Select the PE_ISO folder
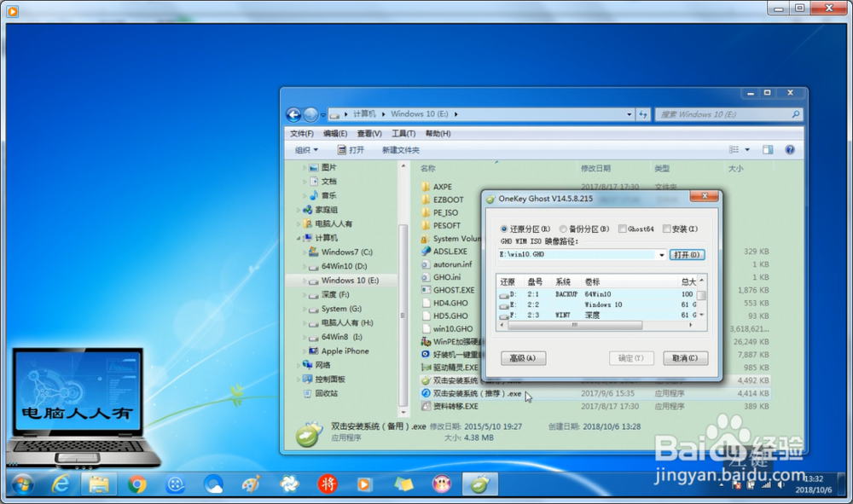 click(x=445, y=212)
